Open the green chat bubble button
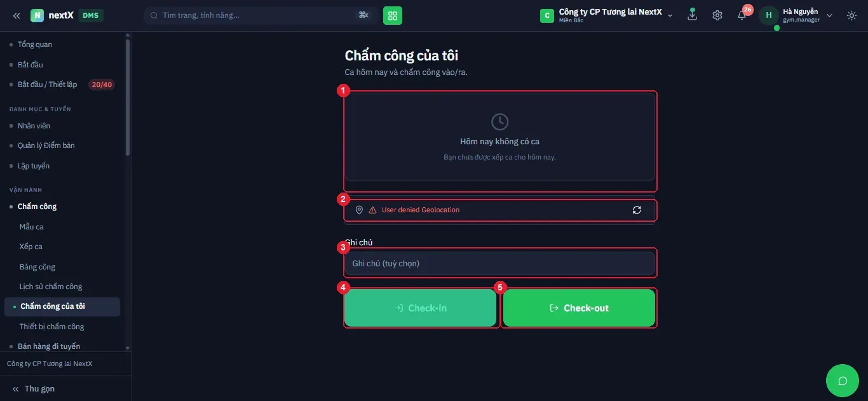The image size is (868, 401). 843,381
